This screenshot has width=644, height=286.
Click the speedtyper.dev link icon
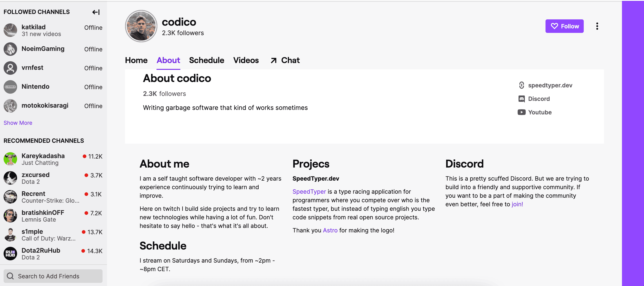(x=521, y=85)
